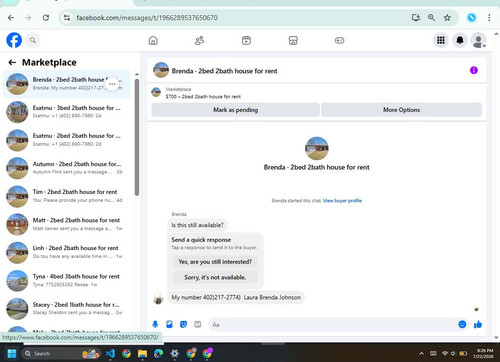Open Facebook search magnifier
Screen dimensions: 500x362
(33, 40)
